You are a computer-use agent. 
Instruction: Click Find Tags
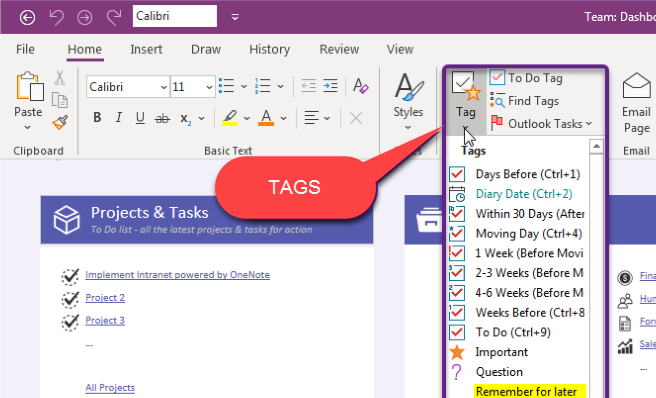524,101
